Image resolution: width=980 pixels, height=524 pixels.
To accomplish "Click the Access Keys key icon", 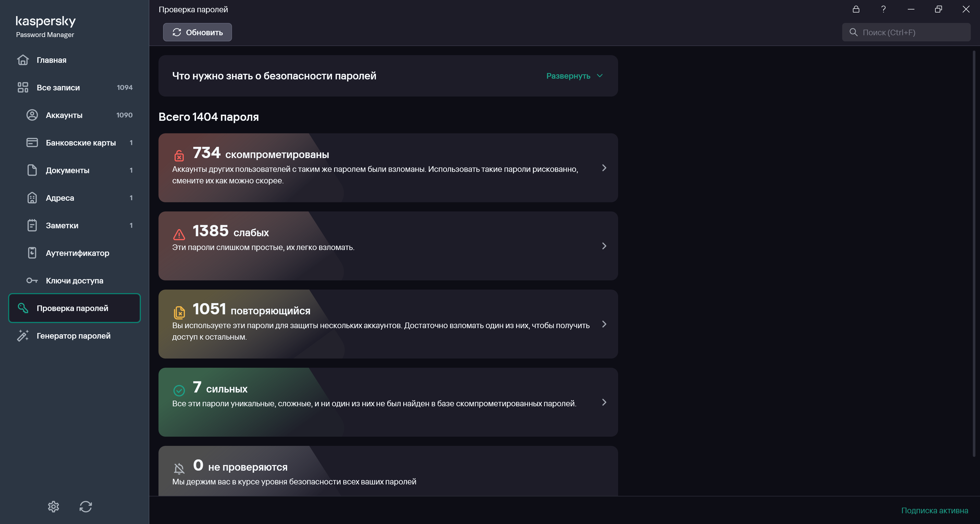I will pos(32,281).
